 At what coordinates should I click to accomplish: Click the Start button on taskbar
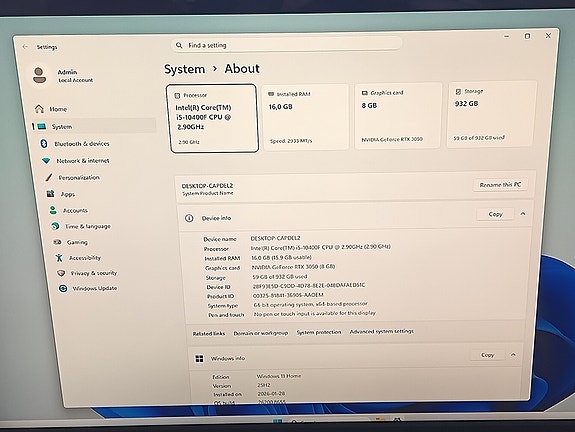coord(277,420)
